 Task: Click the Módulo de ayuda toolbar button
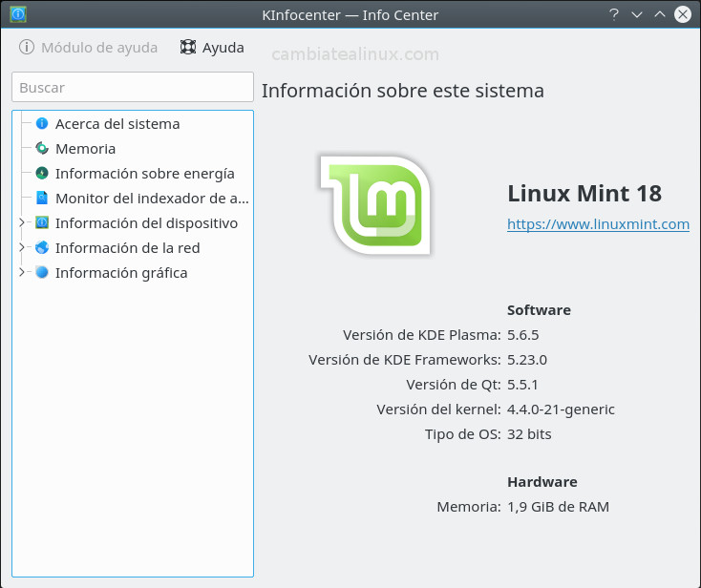88,48
